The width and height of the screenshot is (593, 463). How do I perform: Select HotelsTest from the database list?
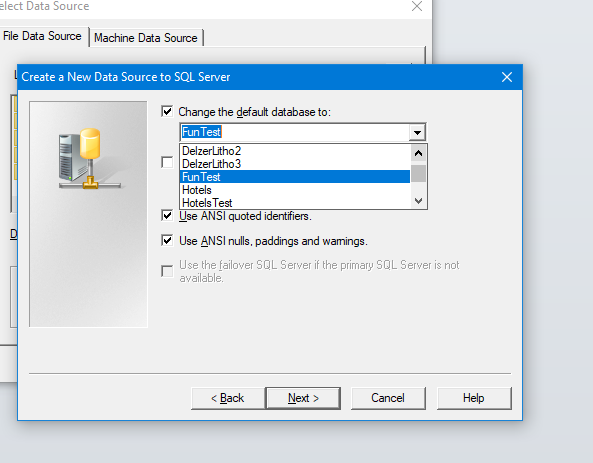(295, 202)
